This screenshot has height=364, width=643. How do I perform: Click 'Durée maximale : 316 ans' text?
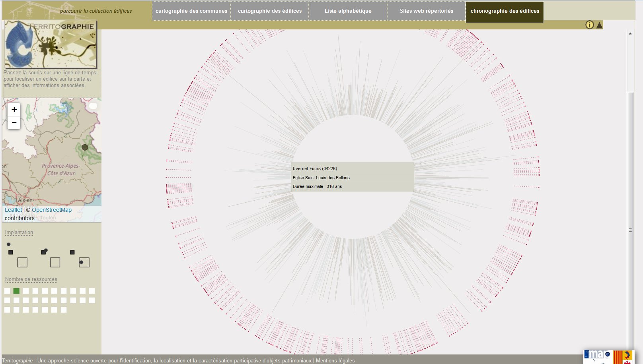[x=318, y=186]
